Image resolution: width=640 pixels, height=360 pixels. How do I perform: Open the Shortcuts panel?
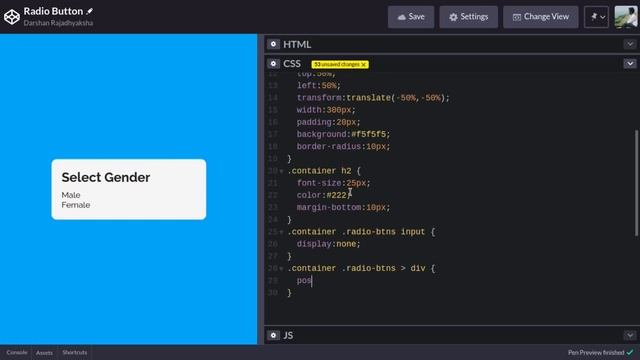(x=75, y=352)
